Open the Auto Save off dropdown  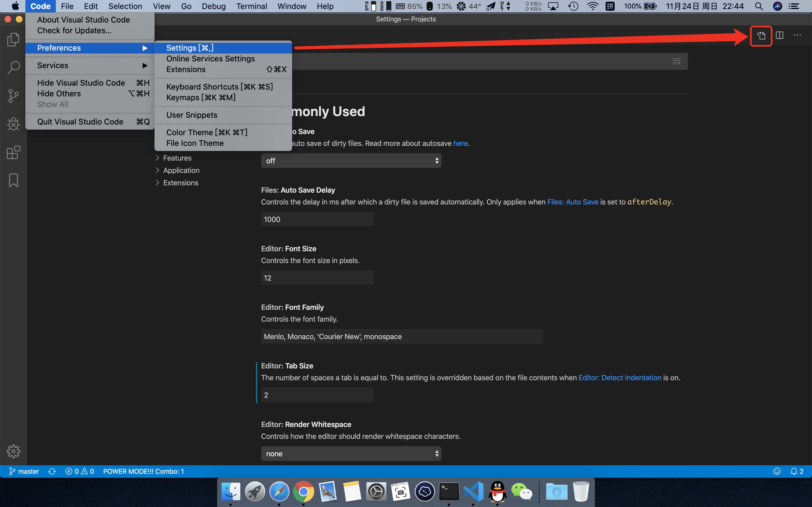(351, 161)
